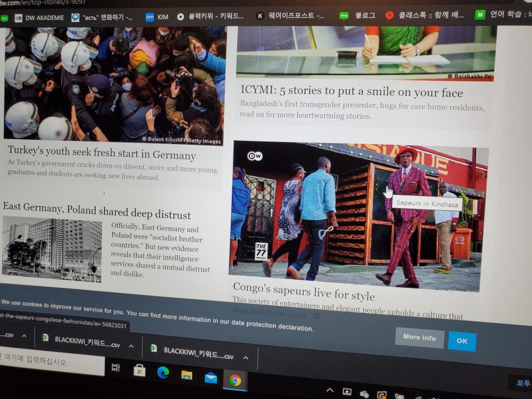
Task: Click the "As Turkey's government cracks down" summary
Action: point(112,170)
